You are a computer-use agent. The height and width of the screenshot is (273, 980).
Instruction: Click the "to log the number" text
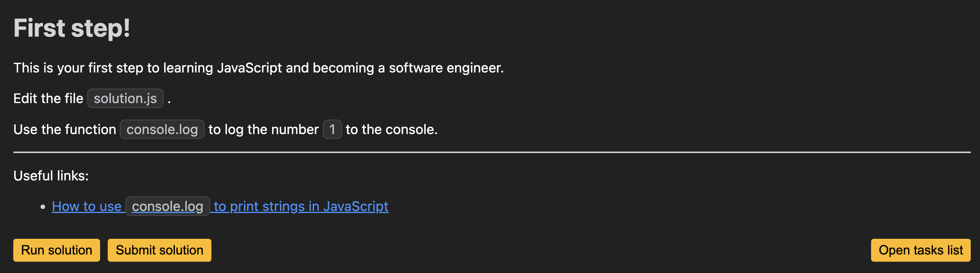(264, 129)
